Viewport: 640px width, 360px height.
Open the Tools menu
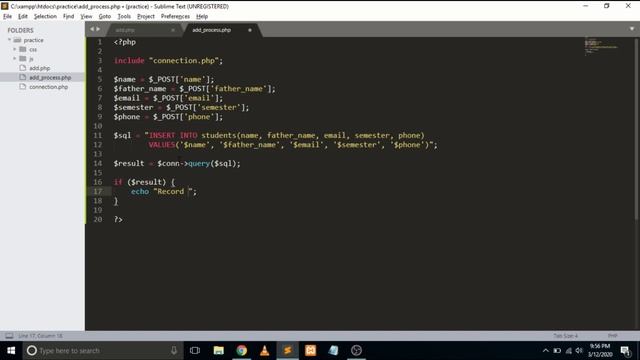tap(124, 16)
